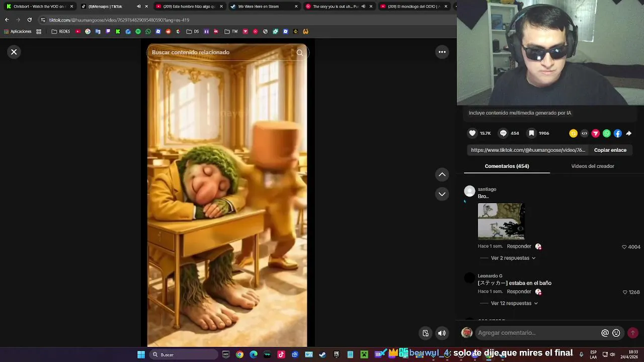Screen dimensions: 644x362
Task: Go to the previous video arrow
Action: [x=442, y=174]
